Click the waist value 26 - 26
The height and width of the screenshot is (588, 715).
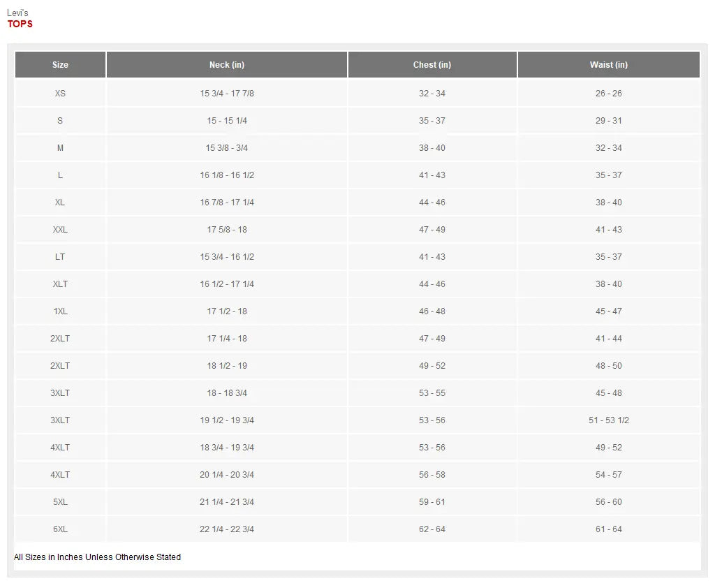click(608, 94)
